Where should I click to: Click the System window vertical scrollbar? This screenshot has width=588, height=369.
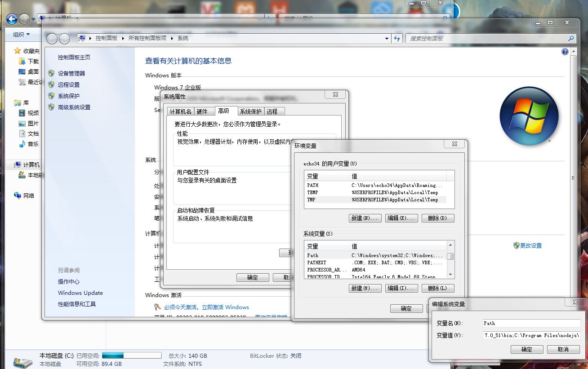(x=573, y=177)
